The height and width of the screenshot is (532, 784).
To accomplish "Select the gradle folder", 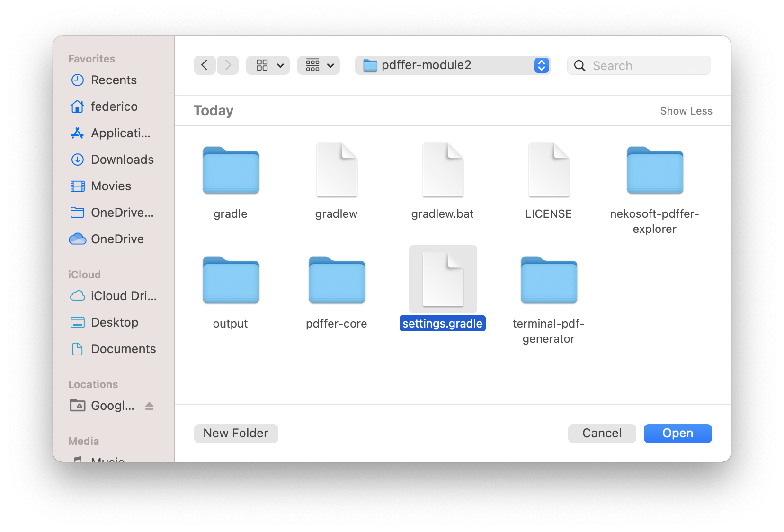I will tap(231, 171).
